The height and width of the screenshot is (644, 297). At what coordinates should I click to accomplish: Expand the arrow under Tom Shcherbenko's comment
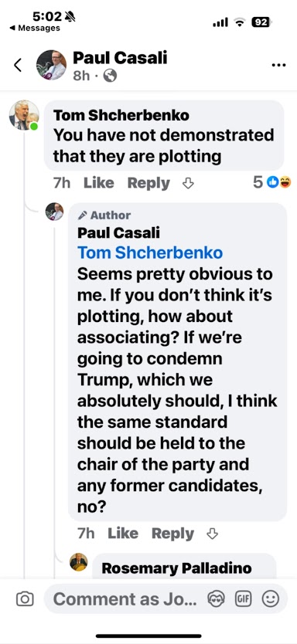click(x=188, y=183)
